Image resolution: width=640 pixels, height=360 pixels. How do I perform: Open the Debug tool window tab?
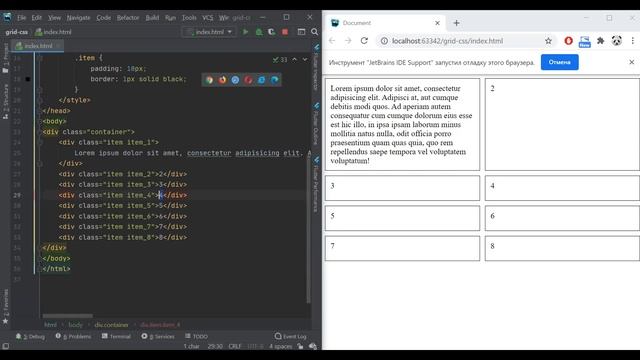pos(30,336)
